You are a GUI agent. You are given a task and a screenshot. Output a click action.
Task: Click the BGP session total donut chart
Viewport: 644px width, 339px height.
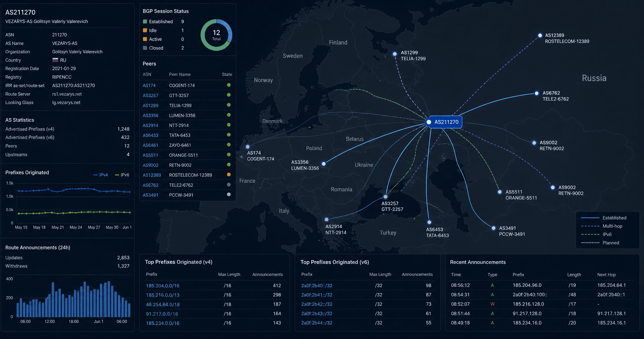coord(216,35)
